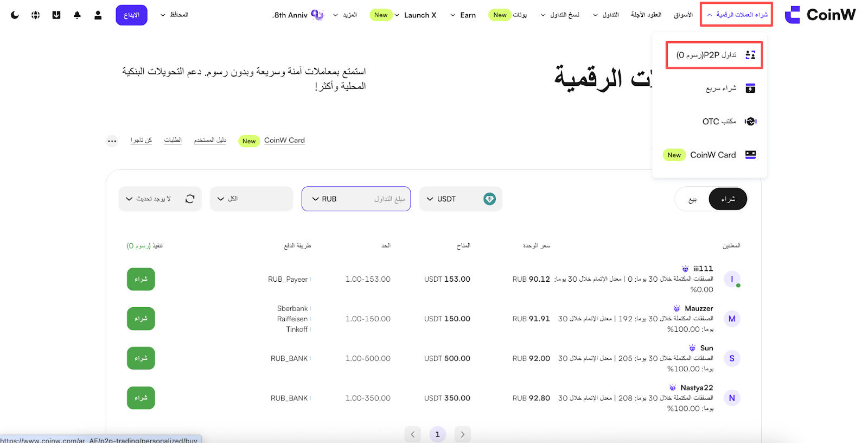Click the limit '1.00-350.00'
868x443 pixels.
click(x=368, y=398)
